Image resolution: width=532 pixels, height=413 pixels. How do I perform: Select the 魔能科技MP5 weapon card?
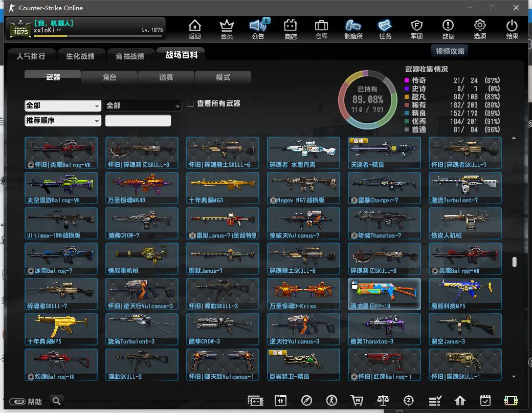coord(465,294)
